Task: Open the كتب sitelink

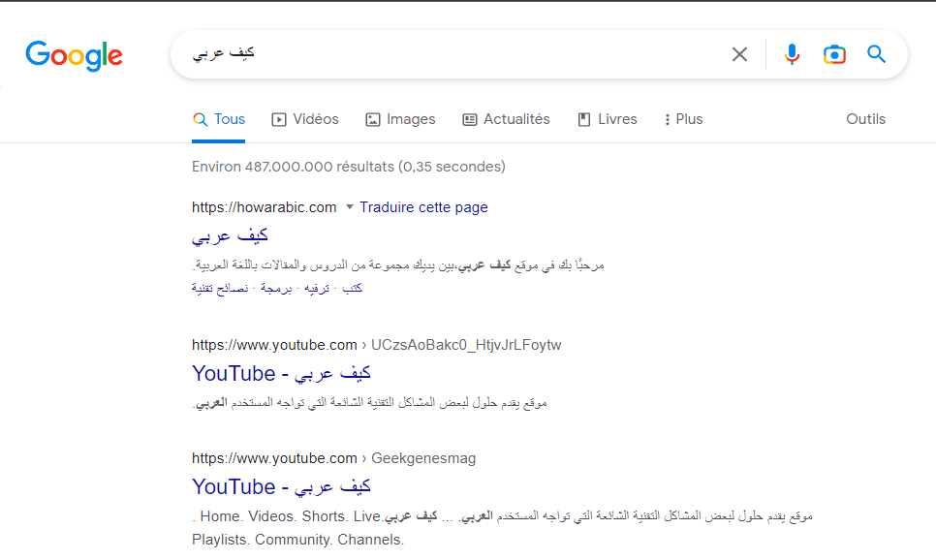Action: 352,289
